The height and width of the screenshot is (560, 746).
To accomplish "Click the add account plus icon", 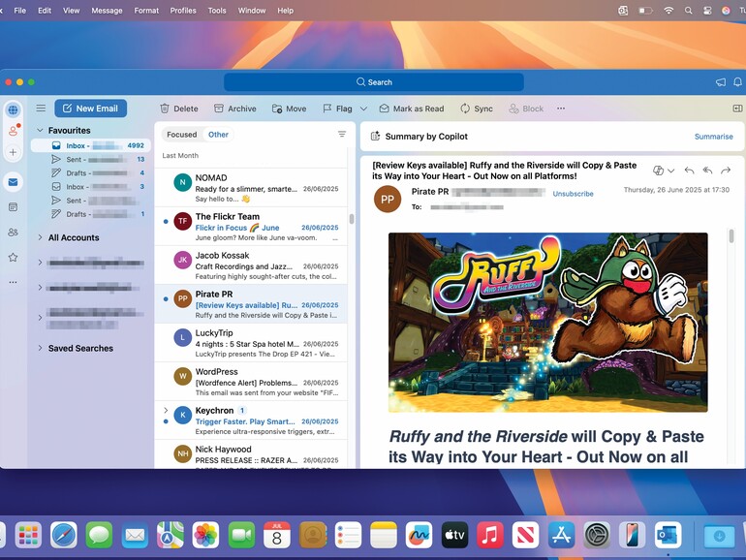I will (x=14, y=152).
